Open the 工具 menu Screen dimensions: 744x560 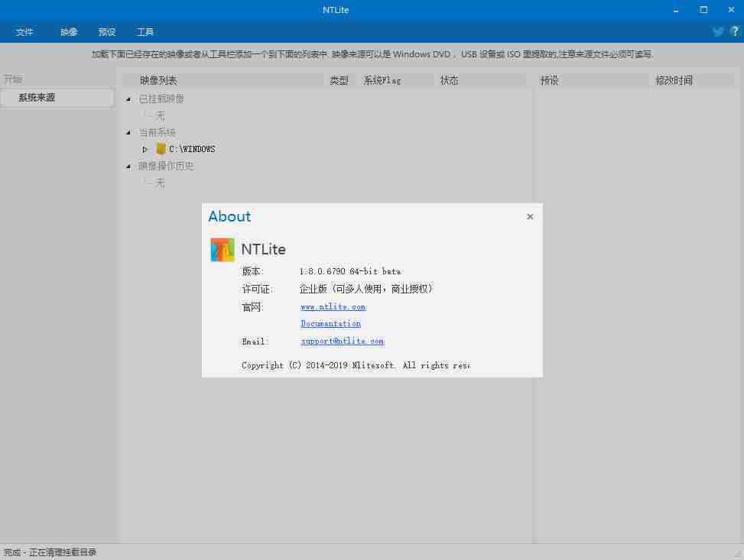(x=145, y=32)
